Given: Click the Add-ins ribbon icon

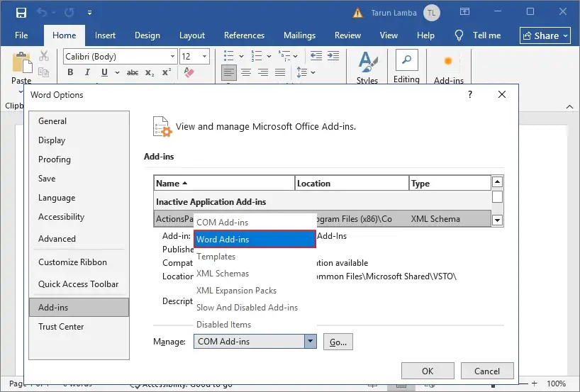Looking at the screenshot, I should [448, 61].
